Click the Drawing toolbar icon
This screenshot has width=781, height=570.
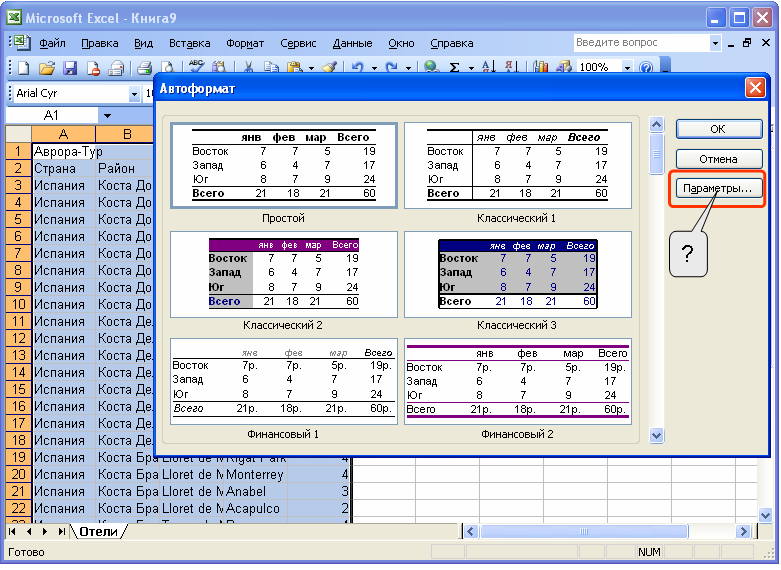(563, 67)
